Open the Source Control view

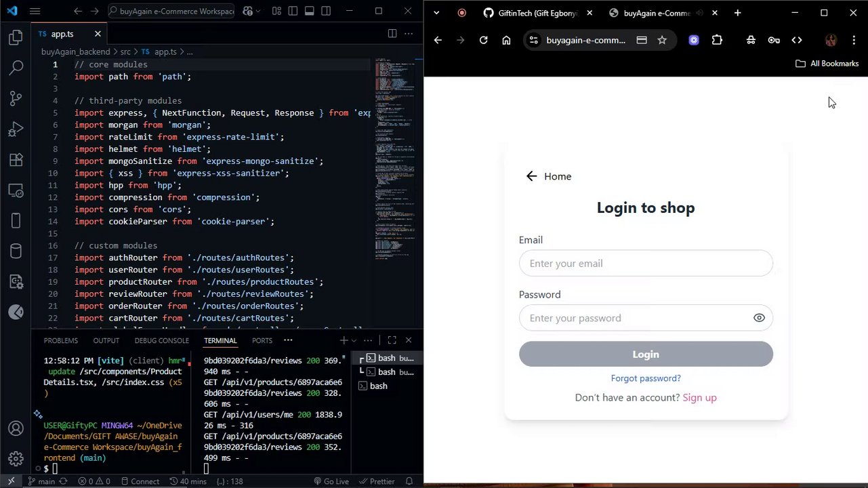tap(16, 98)
